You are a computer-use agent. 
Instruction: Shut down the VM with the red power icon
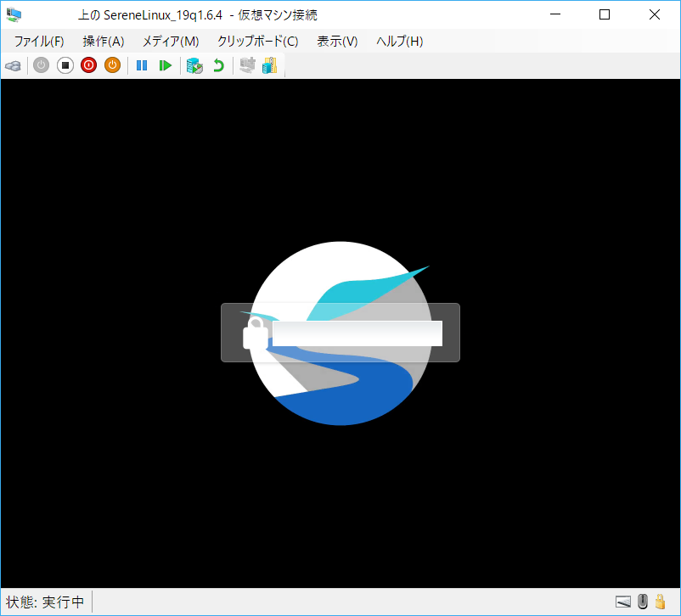[x=88, y=65]
